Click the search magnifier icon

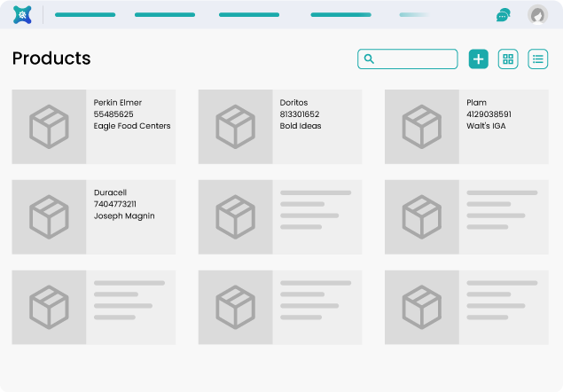[x=369, y=59]
